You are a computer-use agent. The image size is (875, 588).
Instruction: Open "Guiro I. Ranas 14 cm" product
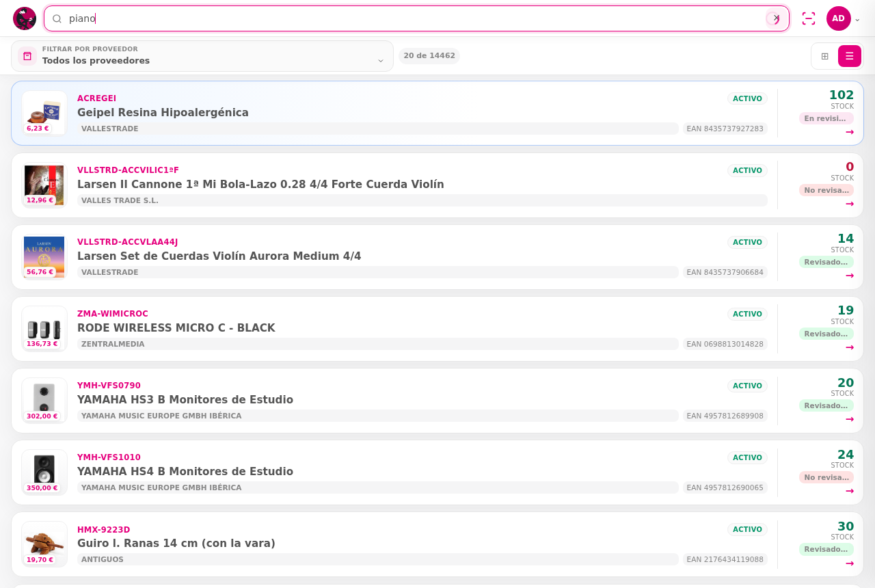pyautogui.click(x=176, y=544)
